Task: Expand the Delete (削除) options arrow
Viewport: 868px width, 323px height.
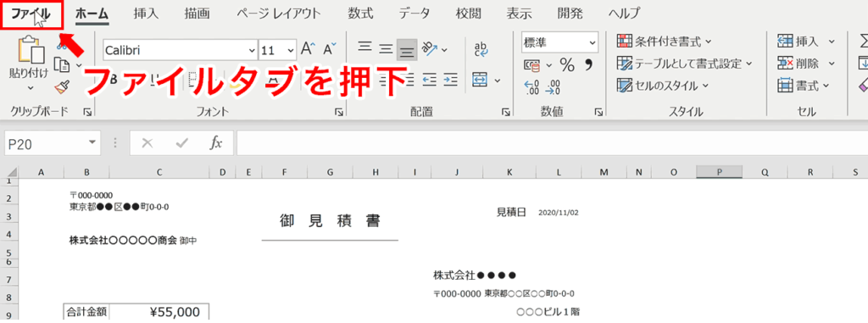Action: [x=831, y=64]
